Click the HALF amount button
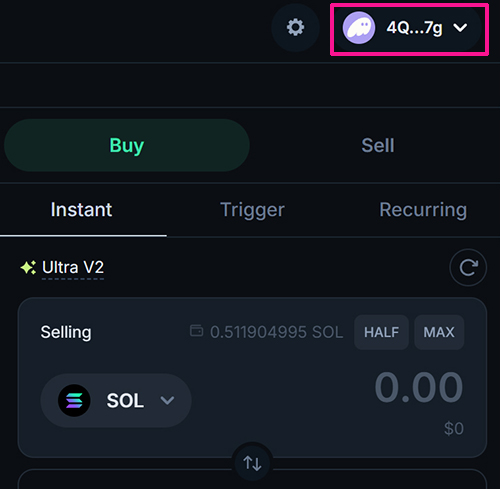The width and height of the screenshot is (500, 489). pos(381,332)
